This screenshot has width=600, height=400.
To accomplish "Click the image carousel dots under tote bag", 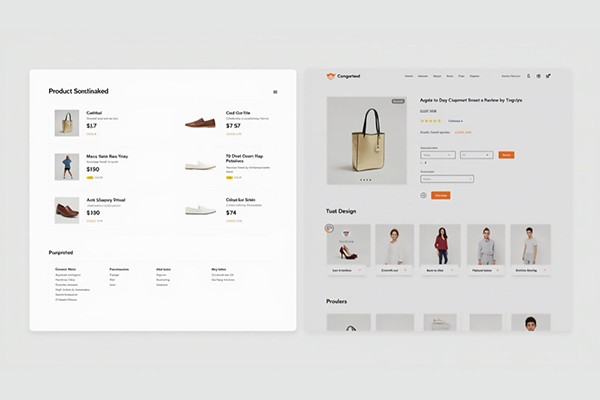I will [x=366, y=180].
